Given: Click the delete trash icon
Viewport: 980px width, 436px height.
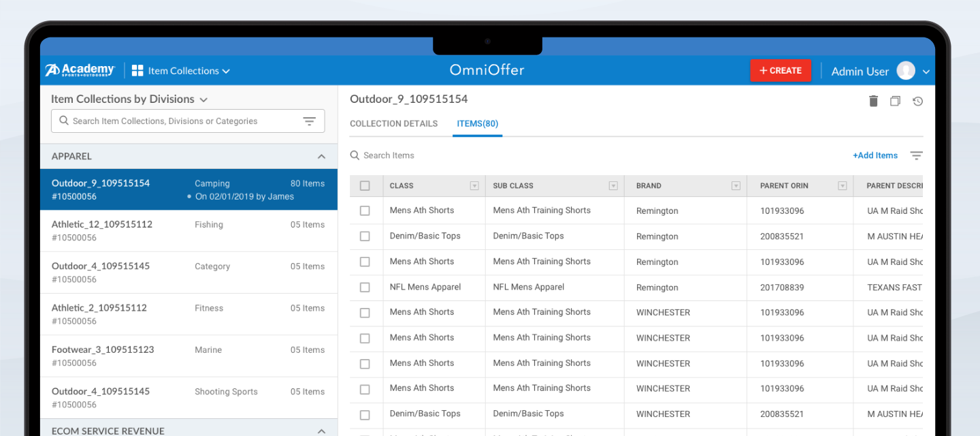Looking at the screenshot, I should tap(873, 101).
